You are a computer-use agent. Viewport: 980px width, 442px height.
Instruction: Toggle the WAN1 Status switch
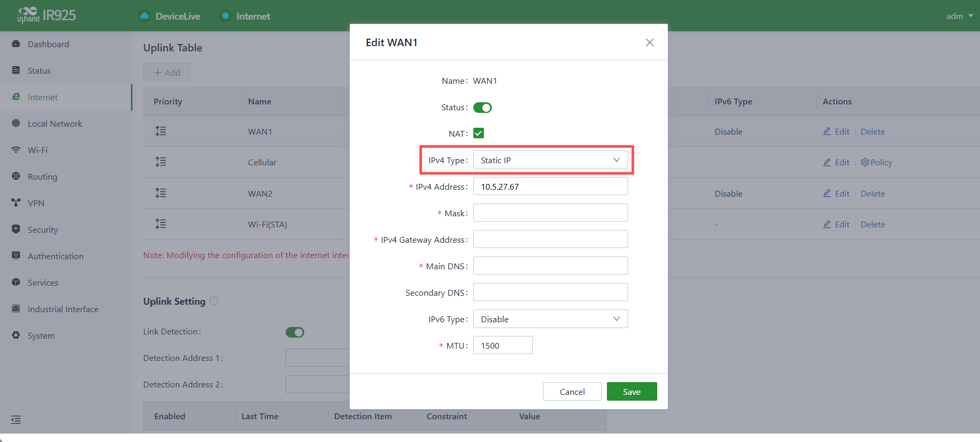[482, 108]
